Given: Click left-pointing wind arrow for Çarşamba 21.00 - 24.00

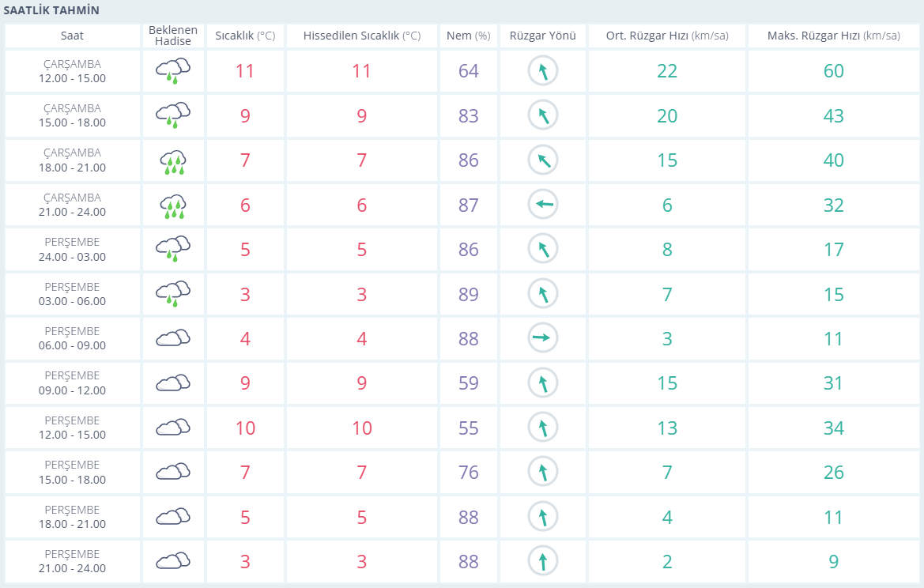Looking at the screenshot, I should click(543, 205).
